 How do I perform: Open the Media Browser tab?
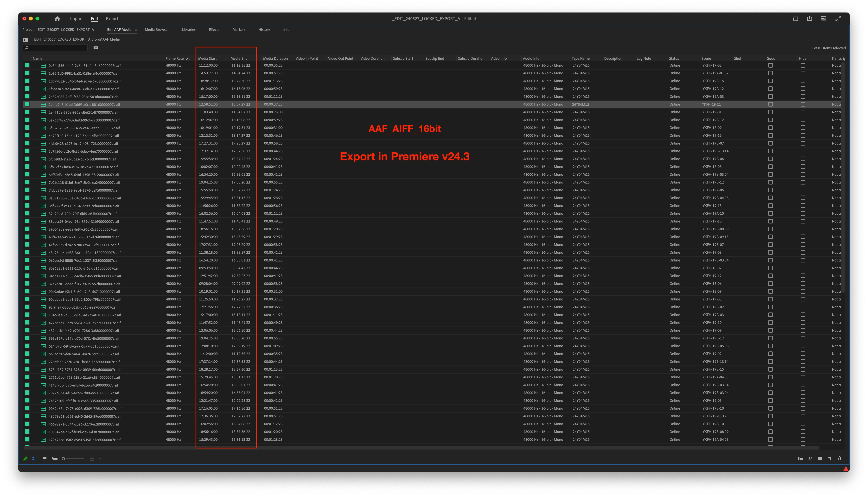click(157, 30)
